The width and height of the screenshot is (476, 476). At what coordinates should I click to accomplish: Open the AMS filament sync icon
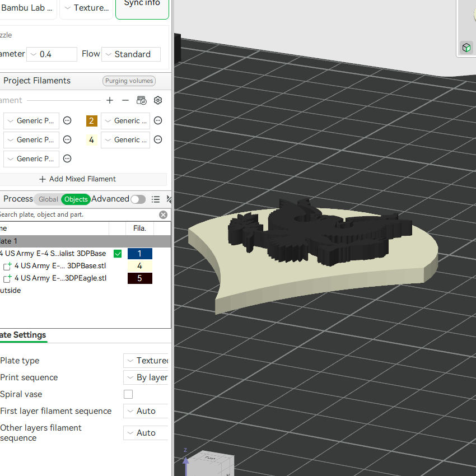[142, 100]
